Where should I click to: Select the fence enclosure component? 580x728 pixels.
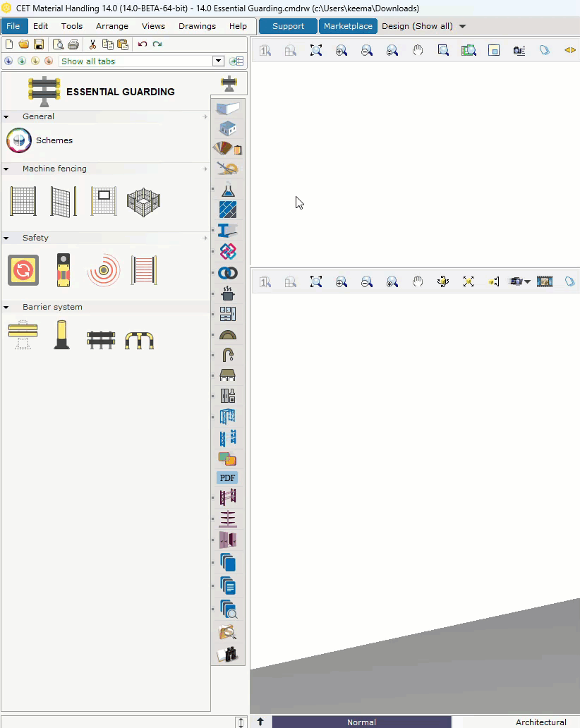143,202
